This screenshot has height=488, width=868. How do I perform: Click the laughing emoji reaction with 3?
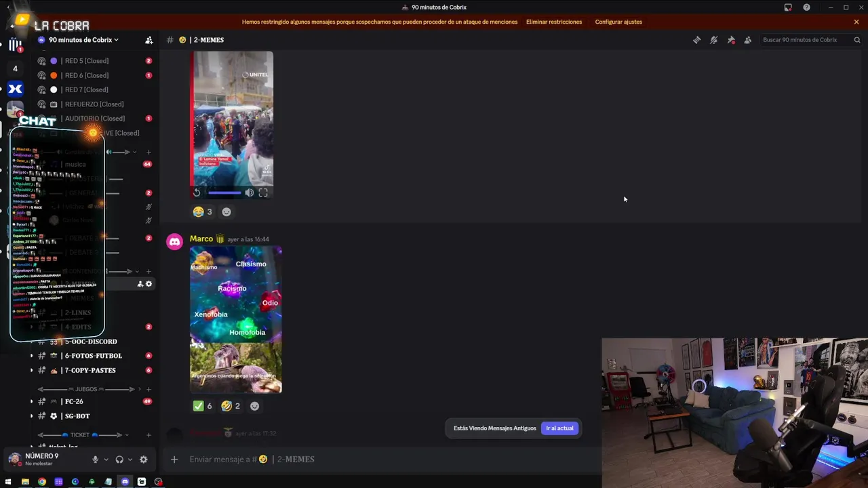point(203,212)
